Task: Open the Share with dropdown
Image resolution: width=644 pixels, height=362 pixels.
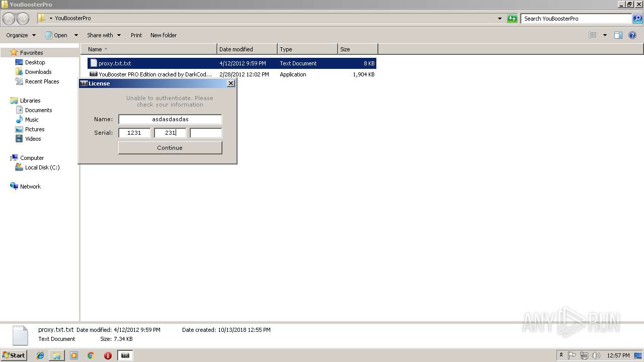Action: tap(104, 35)
